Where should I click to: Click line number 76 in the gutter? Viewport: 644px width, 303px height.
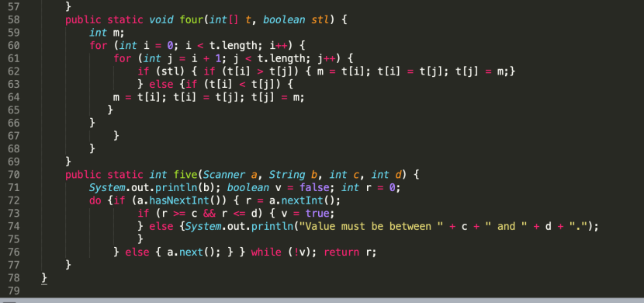pos(13,252)
